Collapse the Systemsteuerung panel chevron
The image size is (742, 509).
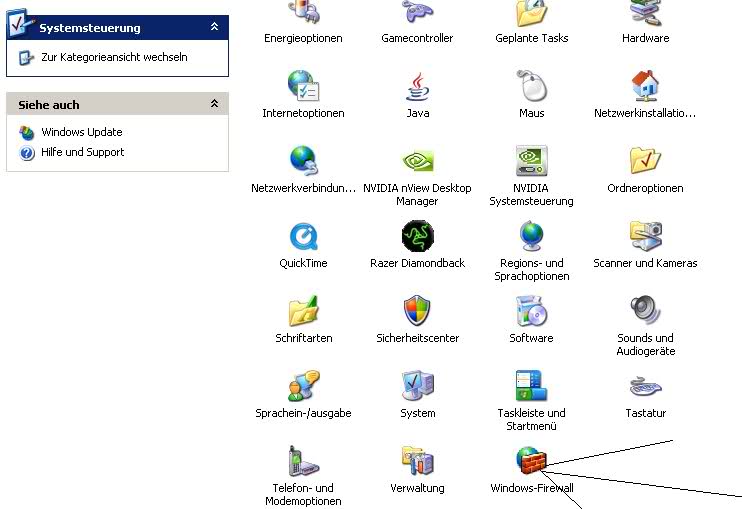214,27
